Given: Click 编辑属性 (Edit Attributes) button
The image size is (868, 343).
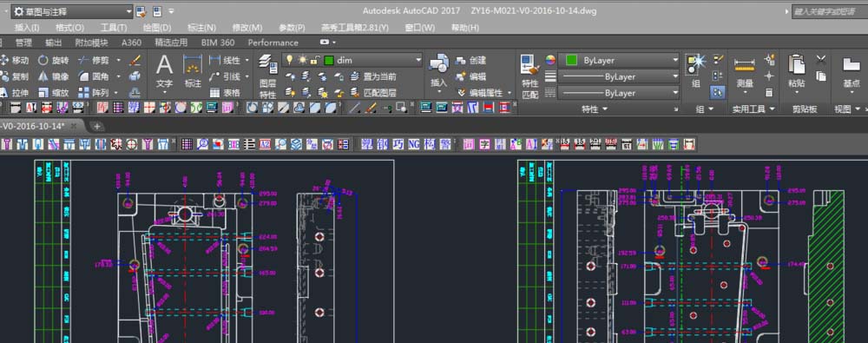Looking at the screenshot, I should tap(479, 93).
